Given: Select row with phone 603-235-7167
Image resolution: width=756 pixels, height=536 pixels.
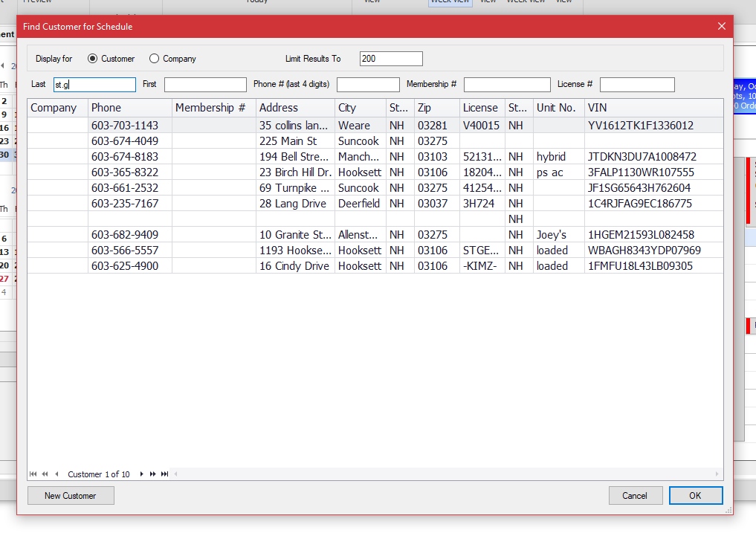Looking at the screenshot, I should coord(375,204).
